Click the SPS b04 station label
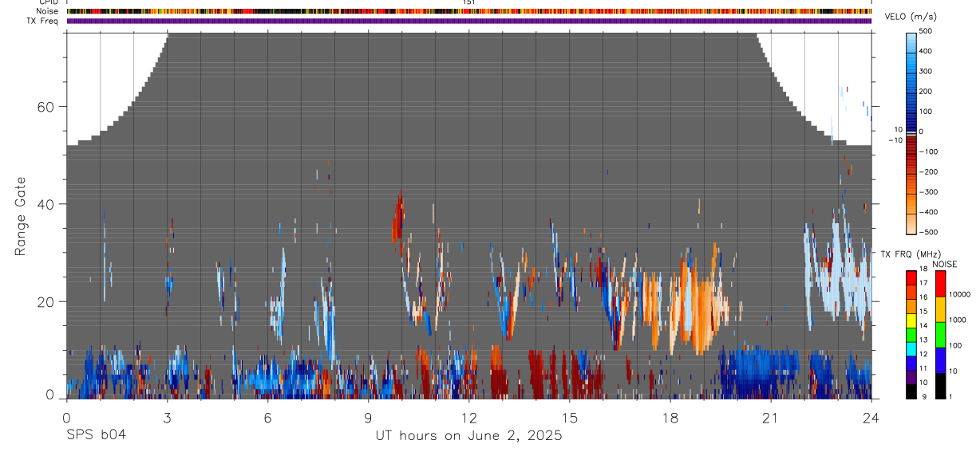This screenshot has width=980, height=452. click(x=96, y=435)
